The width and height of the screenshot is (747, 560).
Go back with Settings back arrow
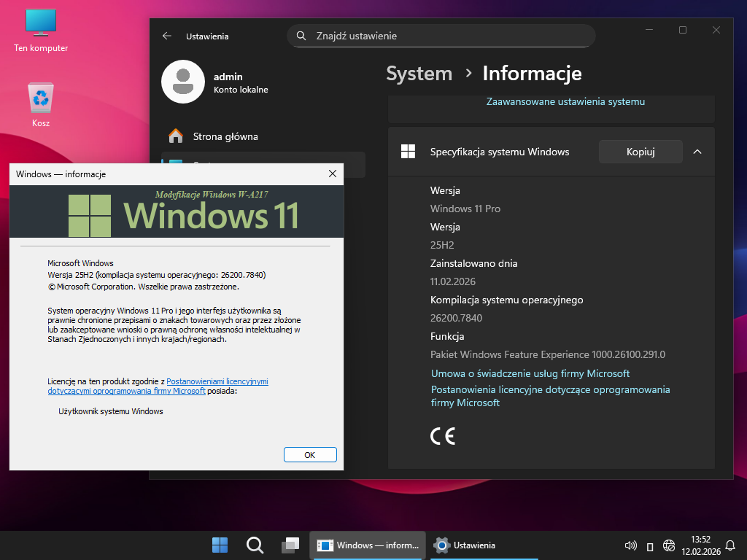click(167, 36)
